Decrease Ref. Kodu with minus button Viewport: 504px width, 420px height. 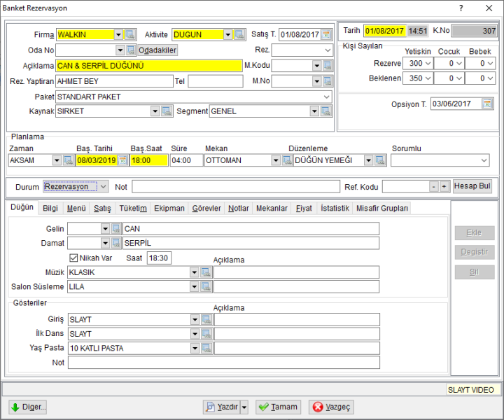tap(434, 186)
